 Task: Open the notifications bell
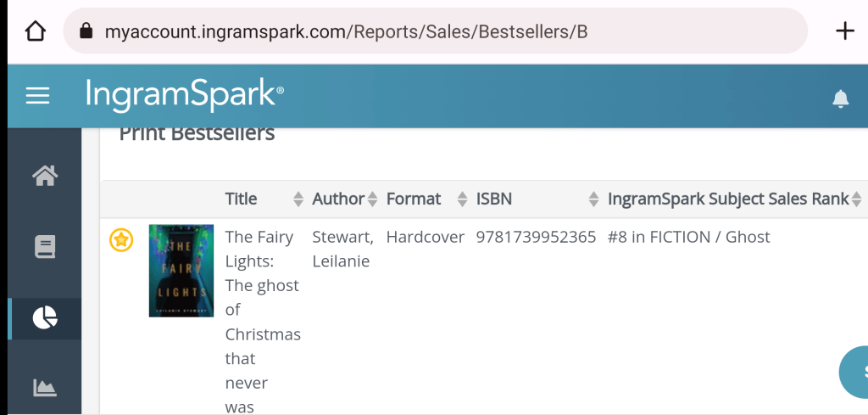(x=840, y=98)
